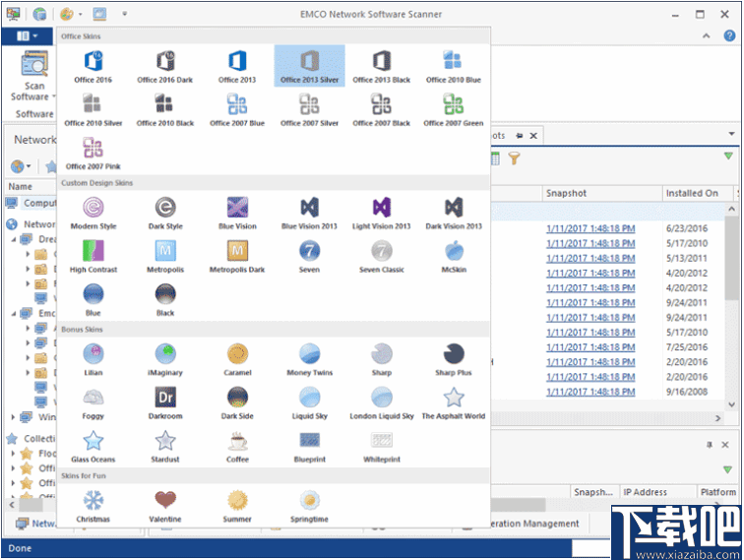Screen dimensions: 744x560
Task: Apply the Darkroom skin
Action: [165, 403]
